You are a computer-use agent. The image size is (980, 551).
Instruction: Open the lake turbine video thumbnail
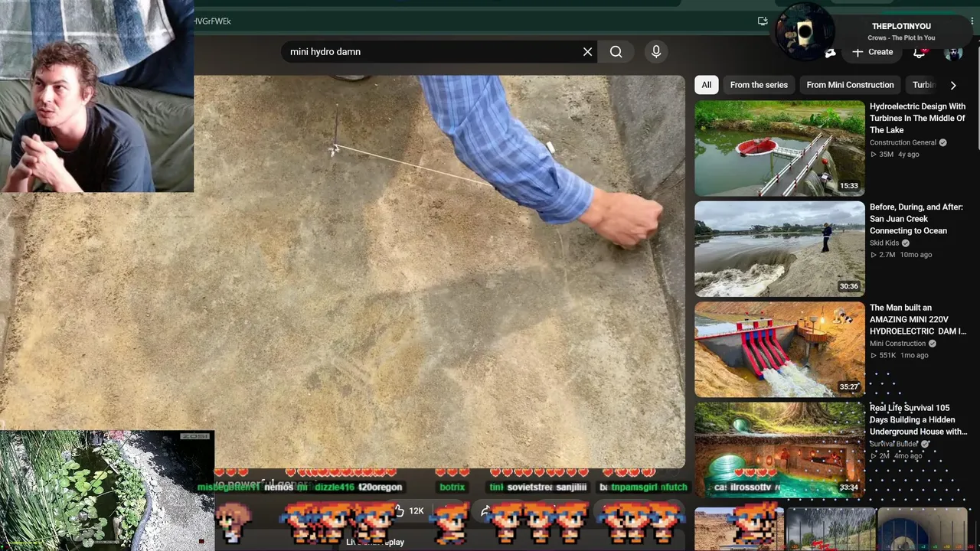(x=779, y=148)
